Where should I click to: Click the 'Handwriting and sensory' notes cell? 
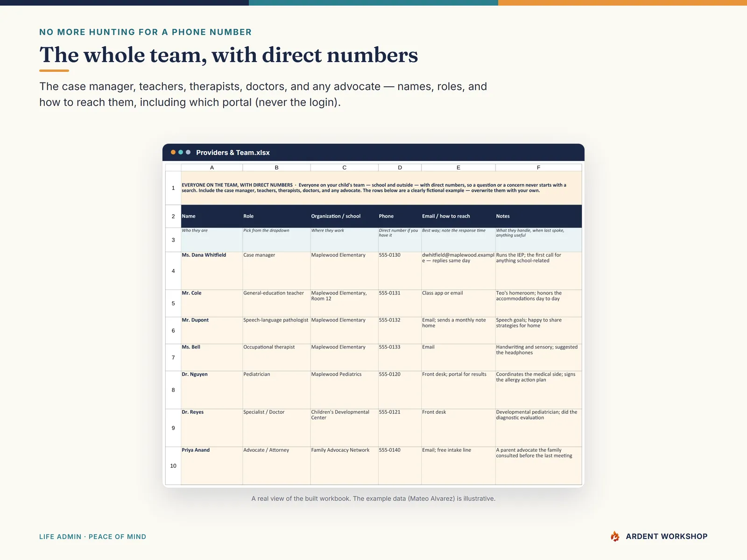click(538, 357)
